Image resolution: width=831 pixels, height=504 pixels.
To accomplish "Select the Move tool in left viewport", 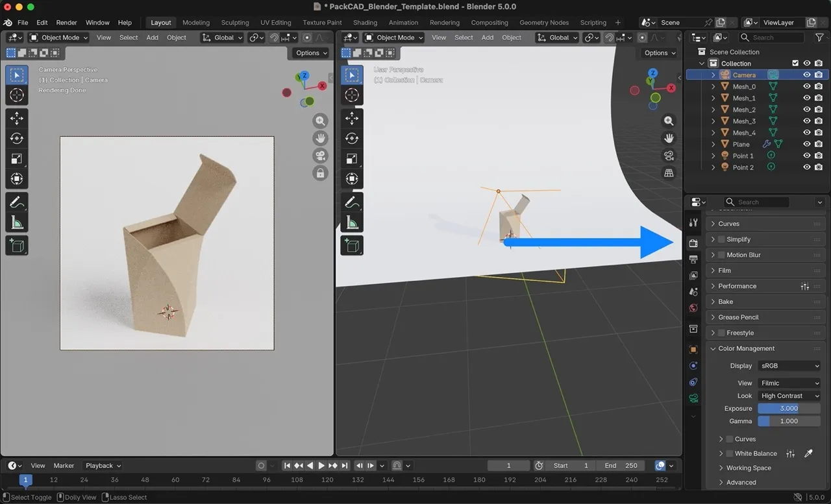I will pos(17,118).
